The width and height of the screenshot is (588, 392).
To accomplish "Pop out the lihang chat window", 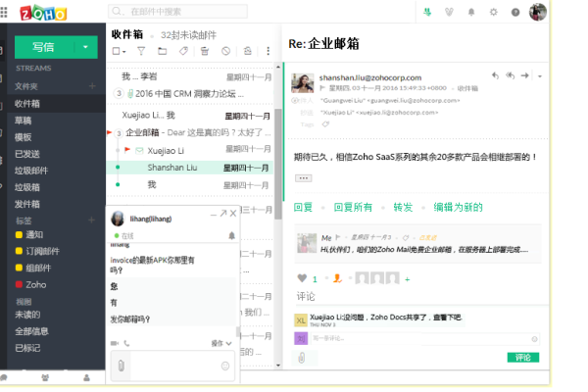I will coord(223,214).
